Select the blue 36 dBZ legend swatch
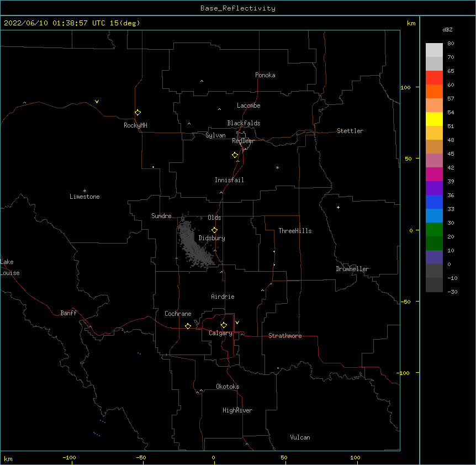 point(434,202)
